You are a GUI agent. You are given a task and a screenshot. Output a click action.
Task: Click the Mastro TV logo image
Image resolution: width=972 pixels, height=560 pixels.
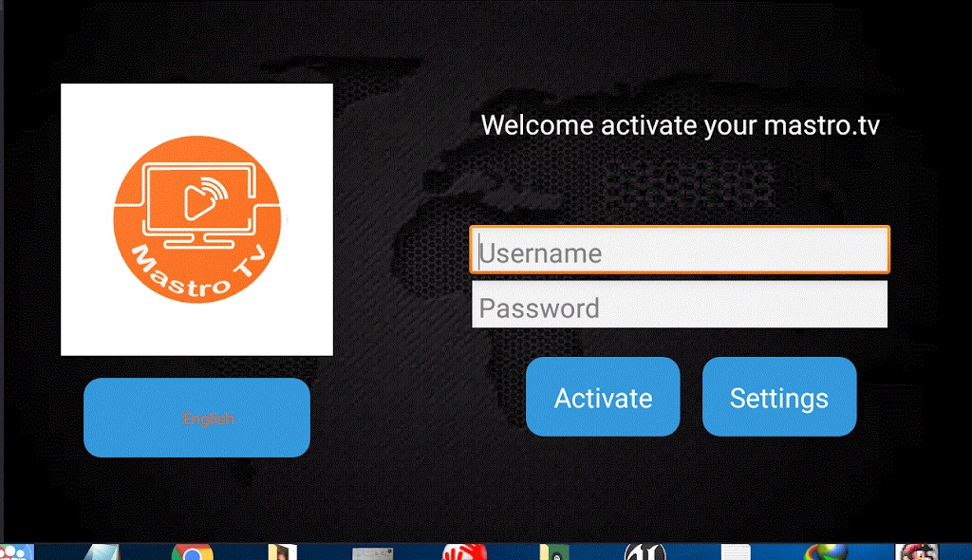[x=196, y=219]
